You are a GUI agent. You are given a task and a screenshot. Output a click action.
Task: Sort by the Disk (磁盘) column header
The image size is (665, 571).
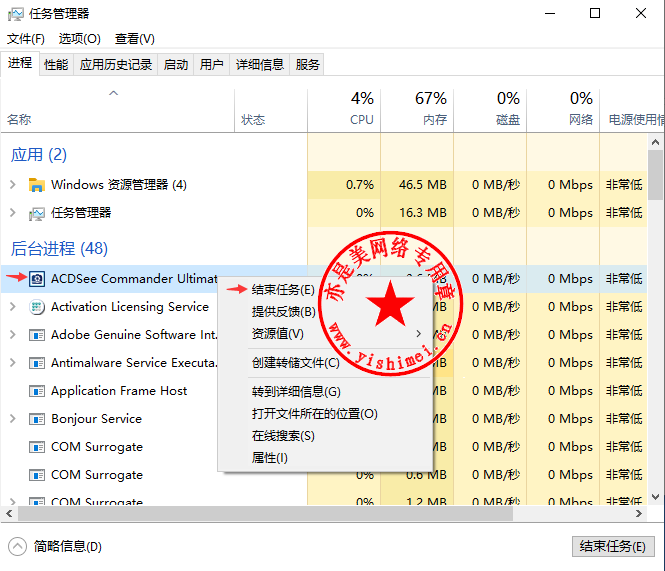tap(490, 110)
